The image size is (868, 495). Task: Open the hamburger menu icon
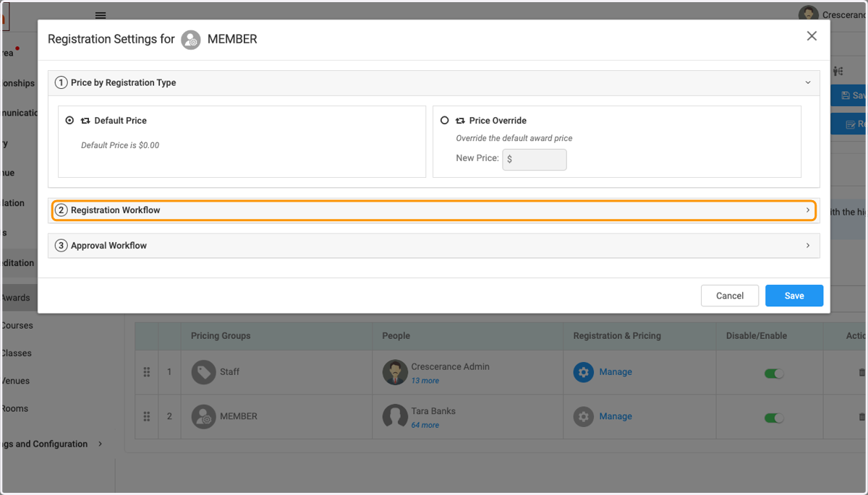point(101,15)
